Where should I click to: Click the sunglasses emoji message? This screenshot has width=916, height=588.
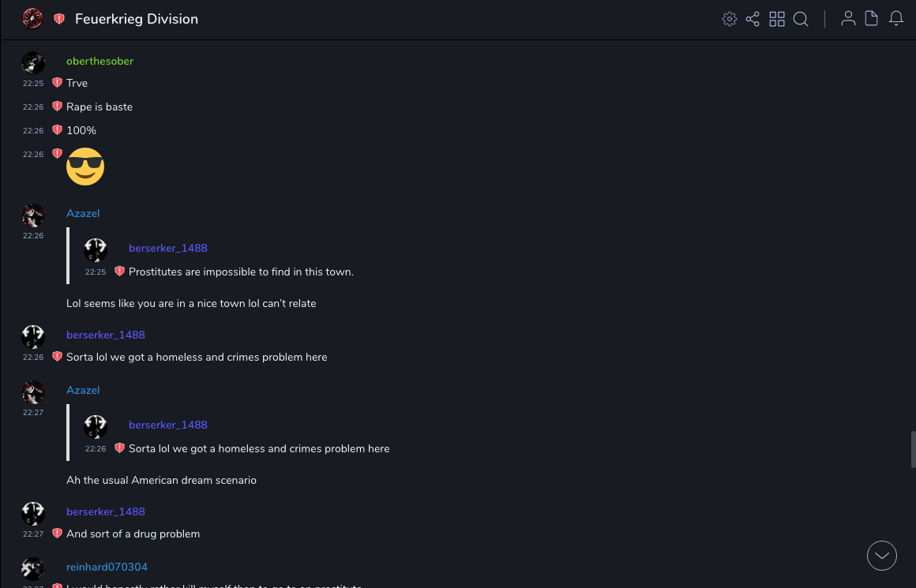coord(85,167)
